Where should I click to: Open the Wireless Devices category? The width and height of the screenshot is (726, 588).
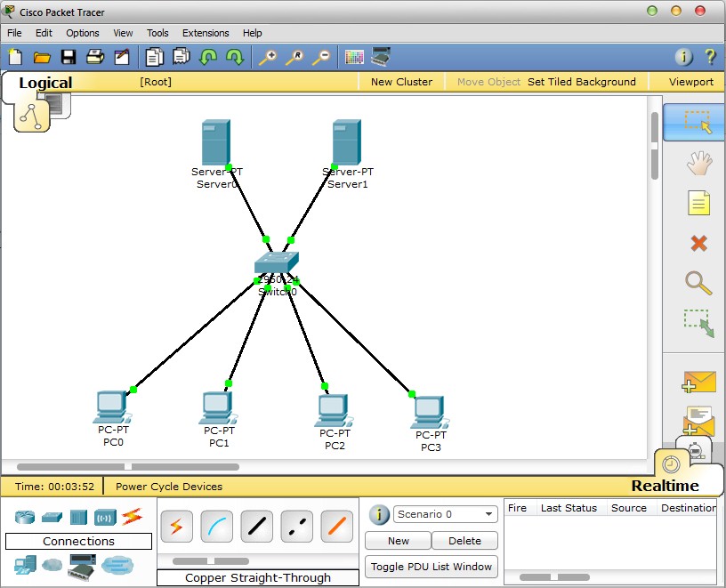pos(105,515)
